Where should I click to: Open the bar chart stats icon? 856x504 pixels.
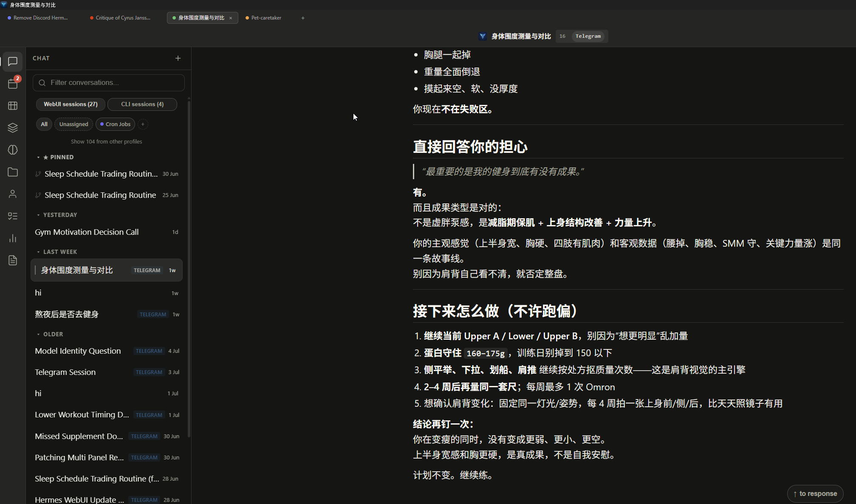[x=13, y=238]
